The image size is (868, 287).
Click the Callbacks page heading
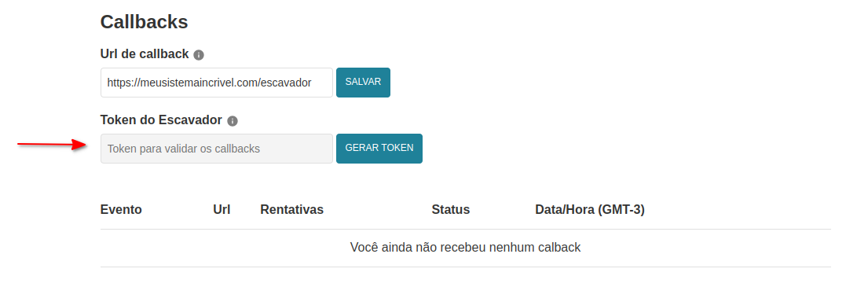pos(144,22)
